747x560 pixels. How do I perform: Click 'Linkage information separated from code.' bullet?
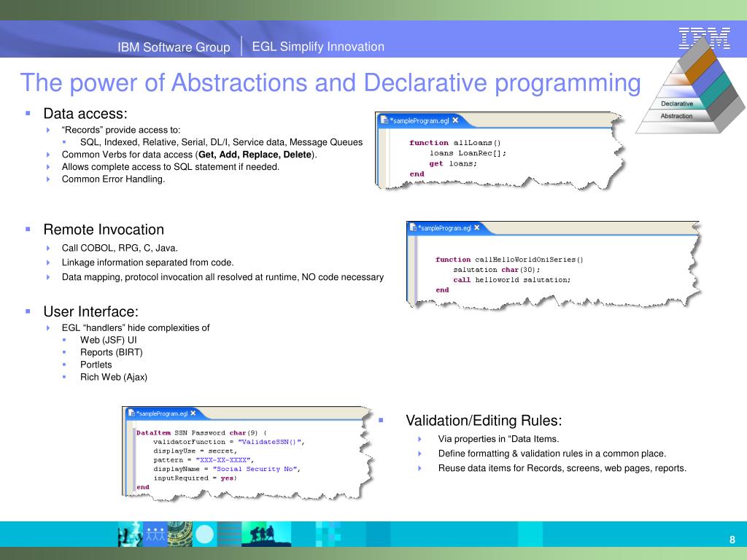[x=147, y=262]
